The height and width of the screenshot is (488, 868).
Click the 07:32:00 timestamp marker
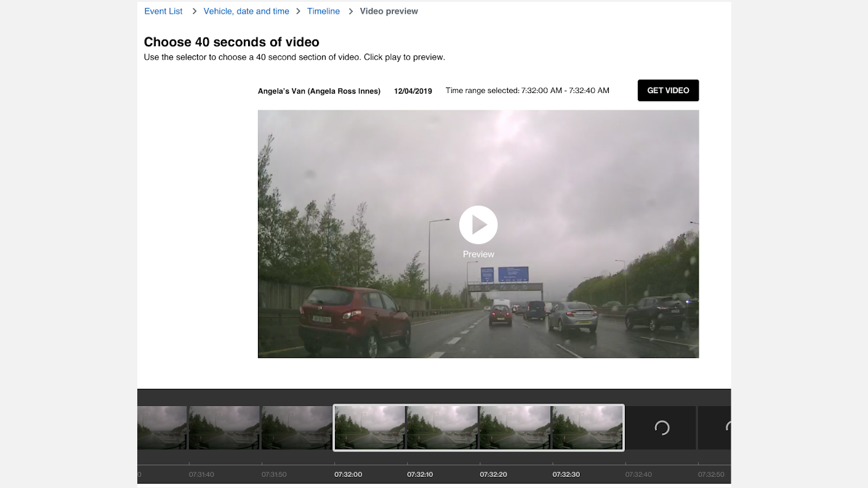tap(348, 474)
